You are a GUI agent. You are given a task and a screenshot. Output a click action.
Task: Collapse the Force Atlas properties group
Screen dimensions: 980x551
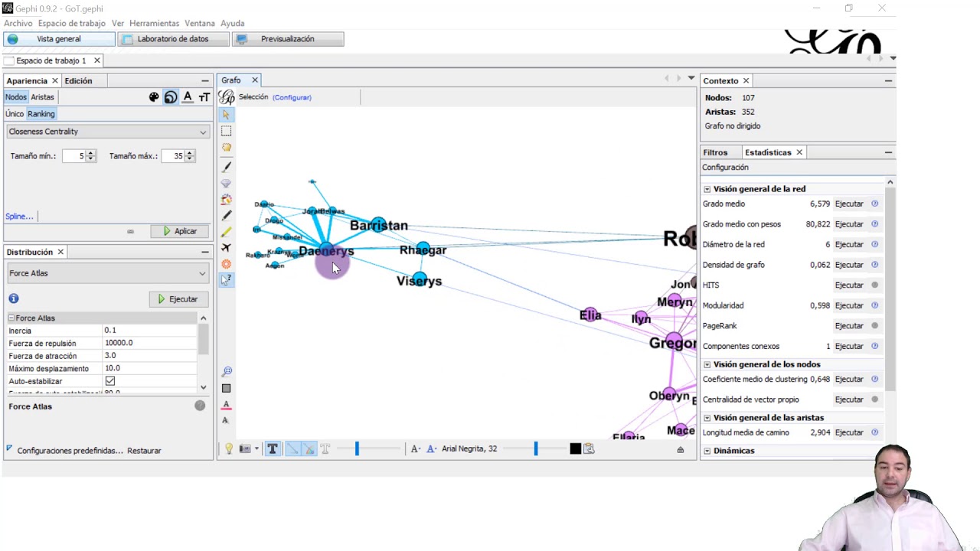click(11, 318)
